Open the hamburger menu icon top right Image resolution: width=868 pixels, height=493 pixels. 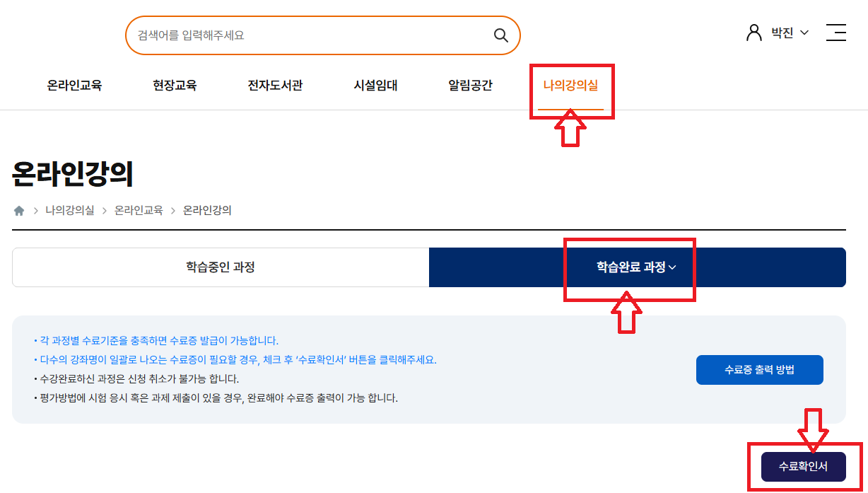click(836, 33)
